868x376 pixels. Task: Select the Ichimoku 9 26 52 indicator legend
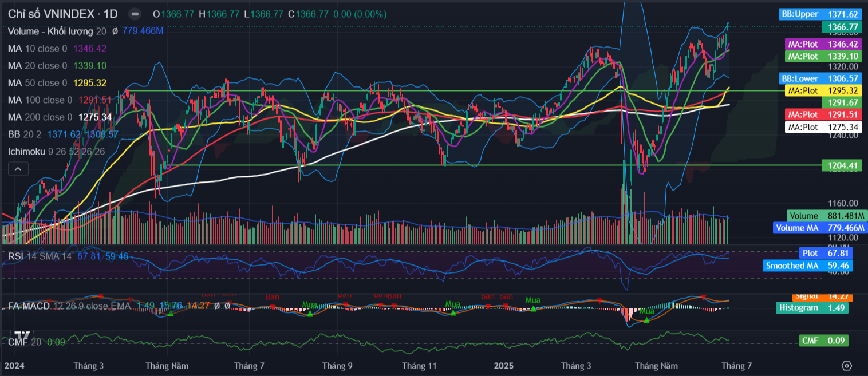click(x=56, y=152)
